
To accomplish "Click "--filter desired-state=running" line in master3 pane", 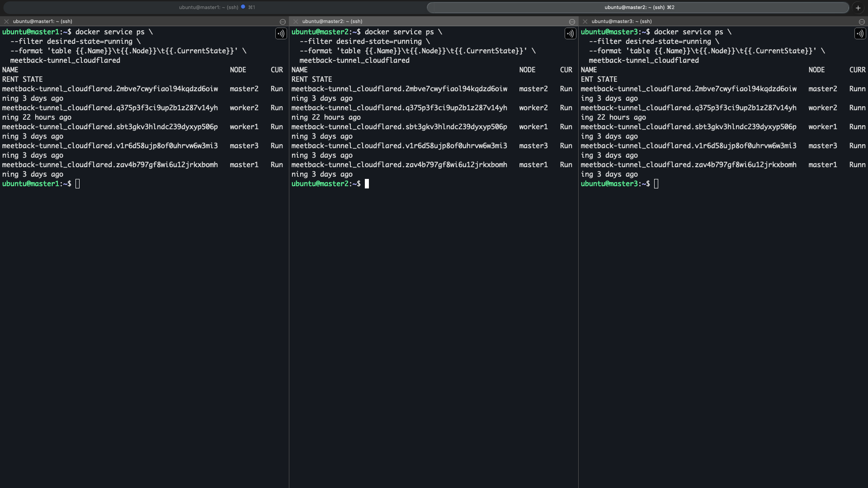I will 654,42.
